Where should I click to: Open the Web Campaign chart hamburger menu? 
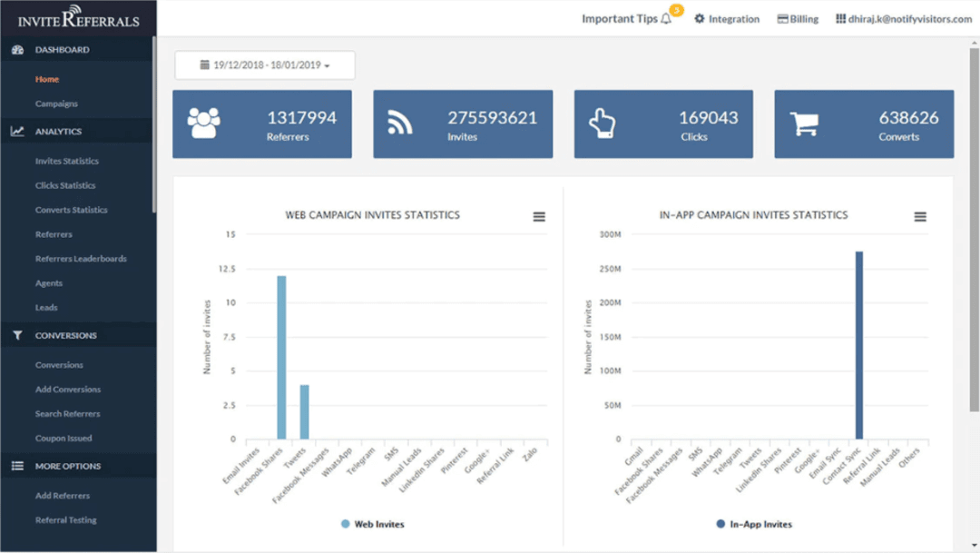[x=539, y=217]
